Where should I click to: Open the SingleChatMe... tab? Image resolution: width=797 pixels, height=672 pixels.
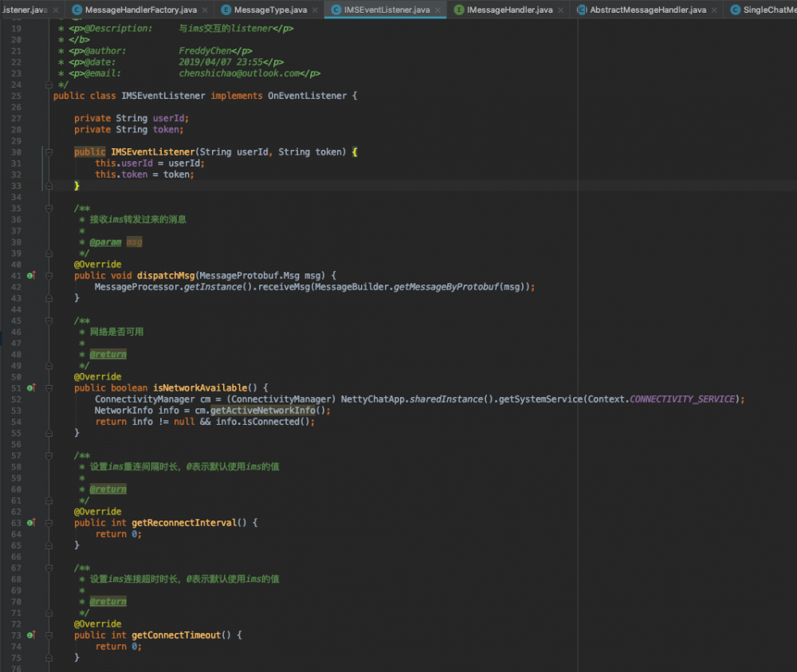(768, 10)
